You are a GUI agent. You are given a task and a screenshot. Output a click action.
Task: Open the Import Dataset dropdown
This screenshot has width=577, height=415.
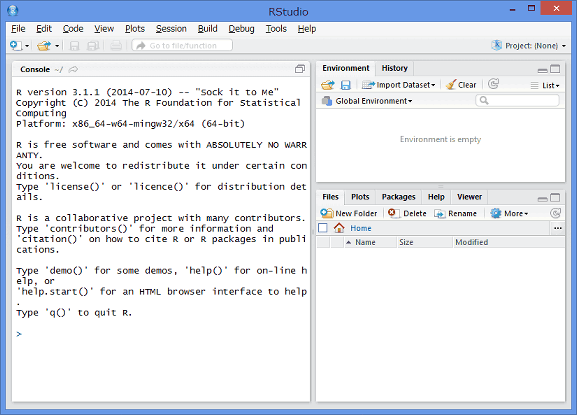pyautogui.click(x=399, y=85)
